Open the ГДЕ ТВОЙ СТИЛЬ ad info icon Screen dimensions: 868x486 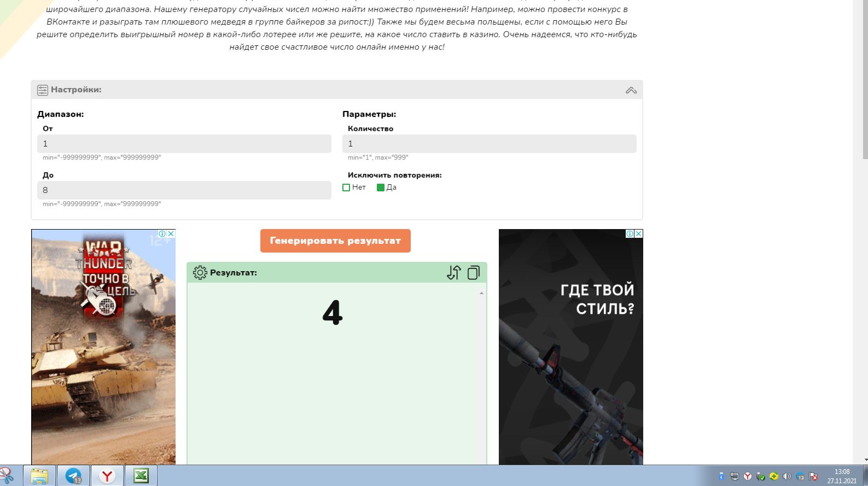(630, 233)
